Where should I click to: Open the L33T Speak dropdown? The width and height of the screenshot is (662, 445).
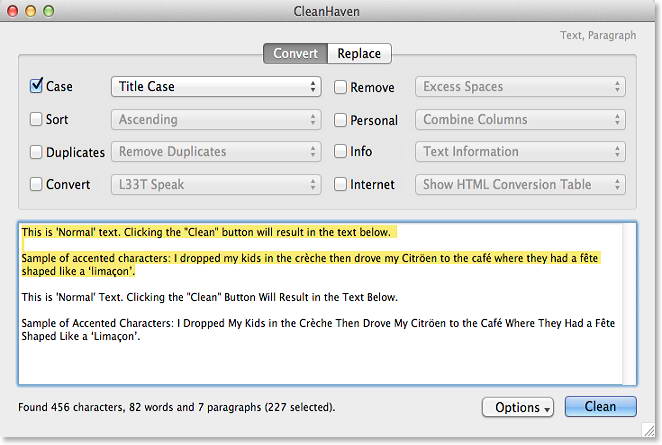coord(216,185)
